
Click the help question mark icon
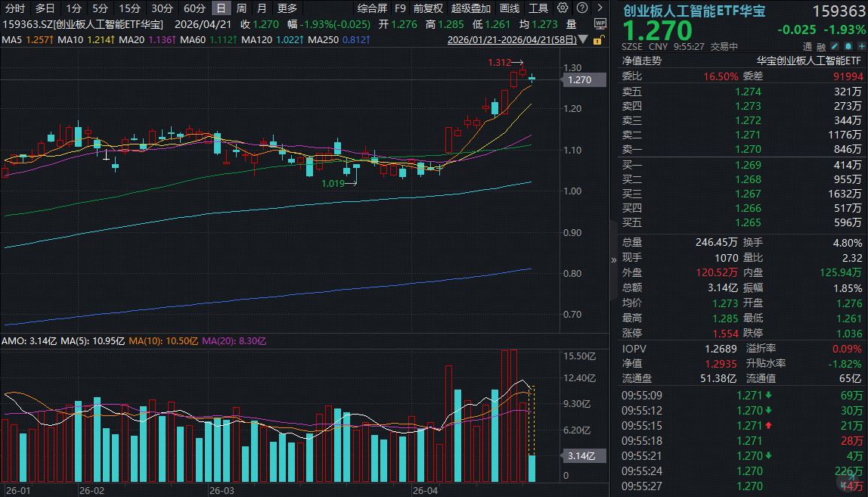[580, 8]
